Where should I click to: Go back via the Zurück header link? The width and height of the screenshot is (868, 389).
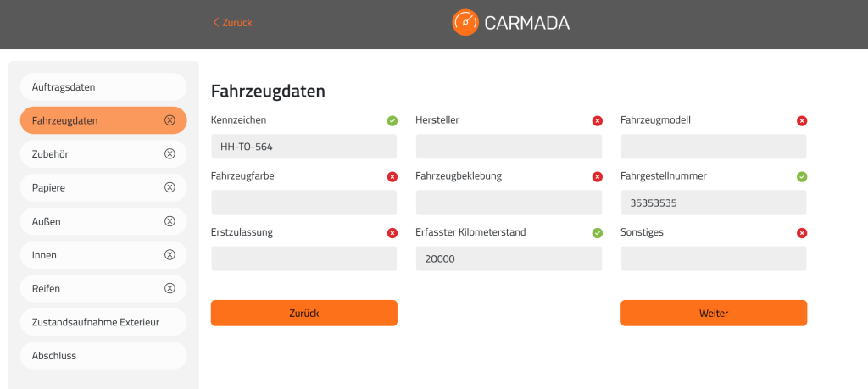click(232, 23)
